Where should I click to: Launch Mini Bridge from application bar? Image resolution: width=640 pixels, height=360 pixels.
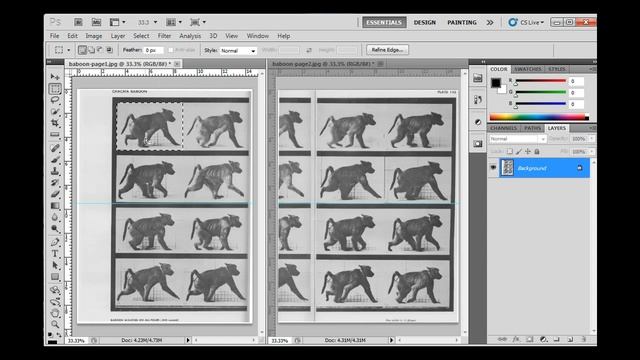click(x=96, y=22)
